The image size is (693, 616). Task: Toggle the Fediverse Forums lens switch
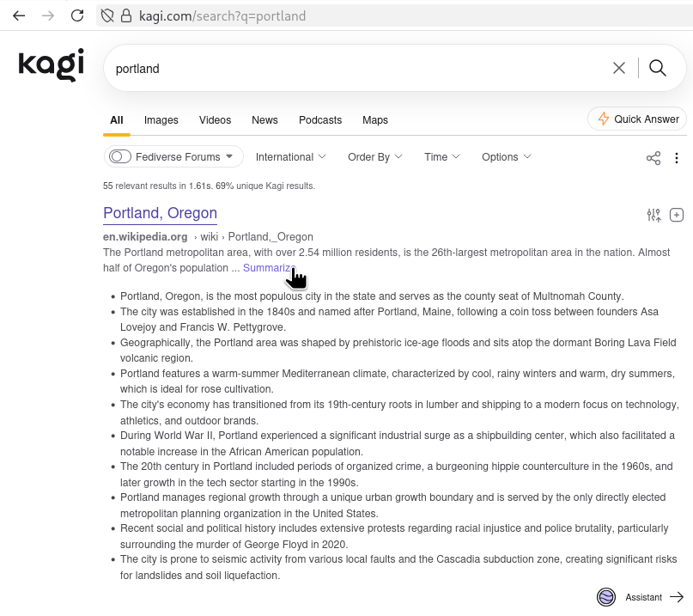coord(119,156)
